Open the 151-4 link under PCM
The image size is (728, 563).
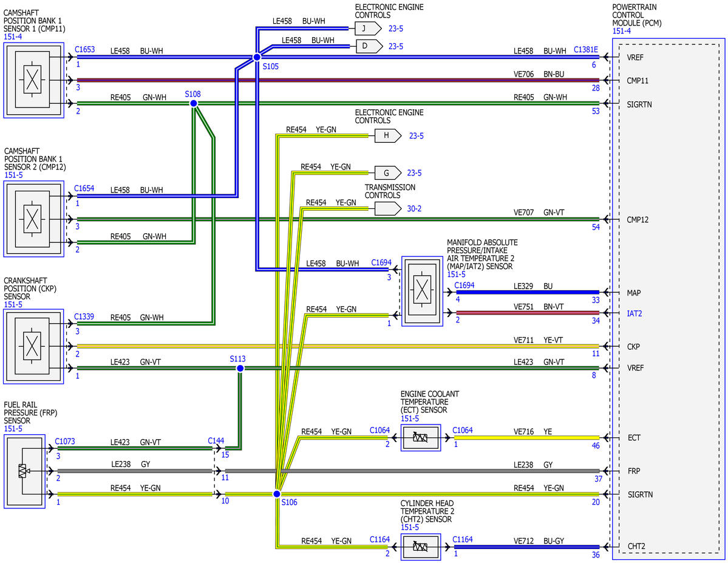pyautogui.click(x=622, y=31)
